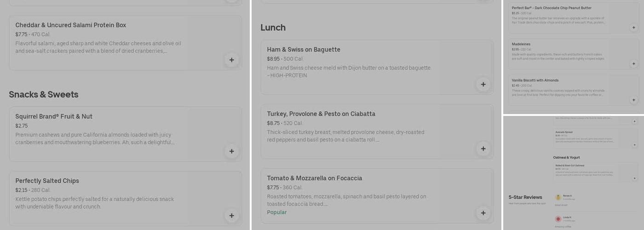Screen dimensions: 644x230
Task: Open the Madeleines item description
Action: [x=558, y=57]
